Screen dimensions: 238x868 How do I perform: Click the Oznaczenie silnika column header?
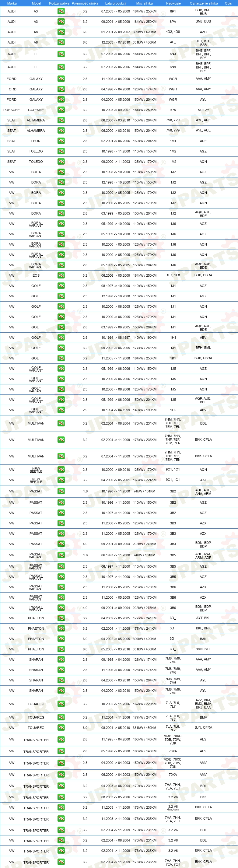[204, 3]
